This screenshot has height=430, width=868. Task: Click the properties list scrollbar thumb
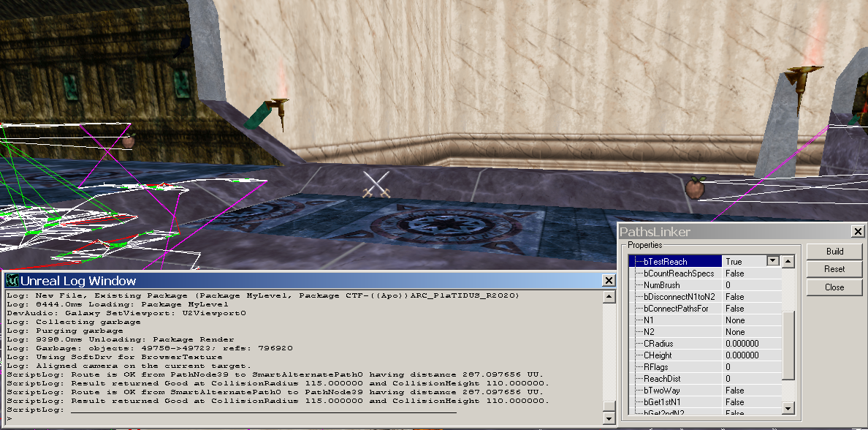pos(788,345)
